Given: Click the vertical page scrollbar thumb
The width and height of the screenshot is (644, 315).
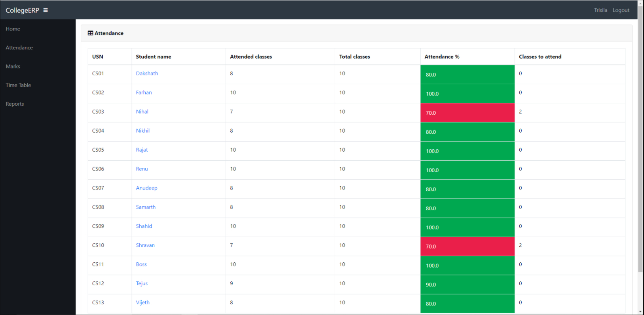Looking at the screenshot, I should coord(640,139).
